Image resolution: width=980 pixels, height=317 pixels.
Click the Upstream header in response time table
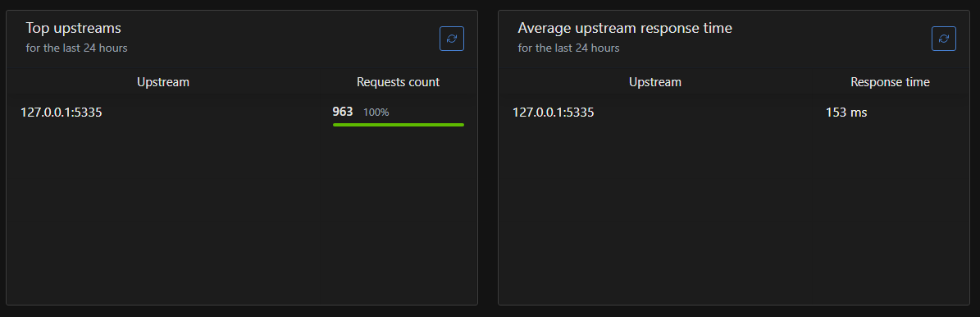tap(655, 82)
